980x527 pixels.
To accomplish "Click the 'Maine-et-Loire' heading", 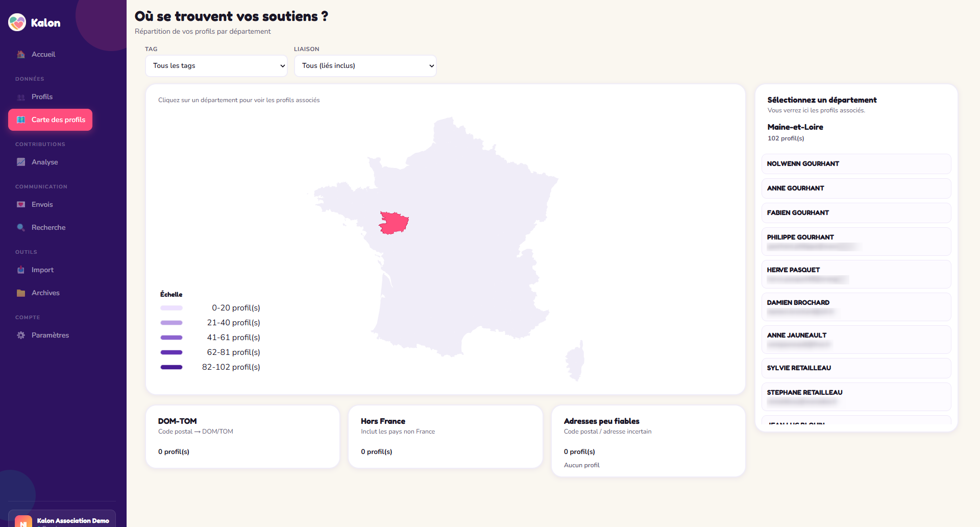I will coord(795,127).
